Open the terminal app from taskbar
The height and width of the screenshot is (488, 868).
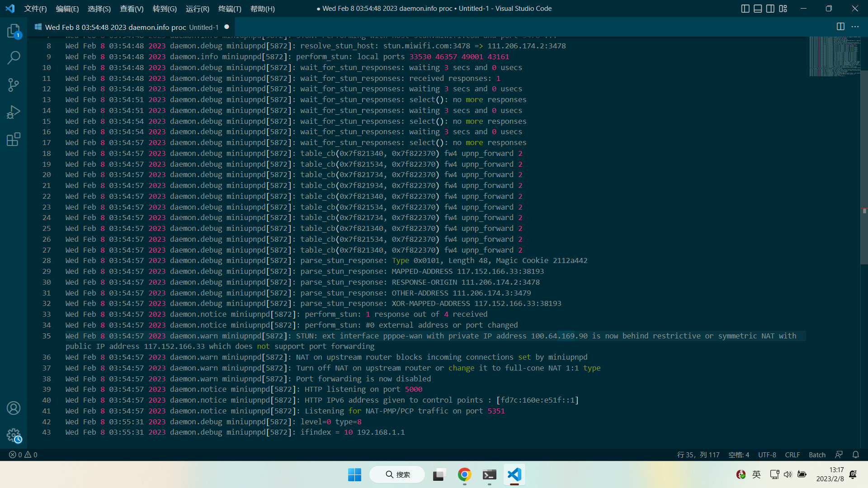click(x=489, y=474)
